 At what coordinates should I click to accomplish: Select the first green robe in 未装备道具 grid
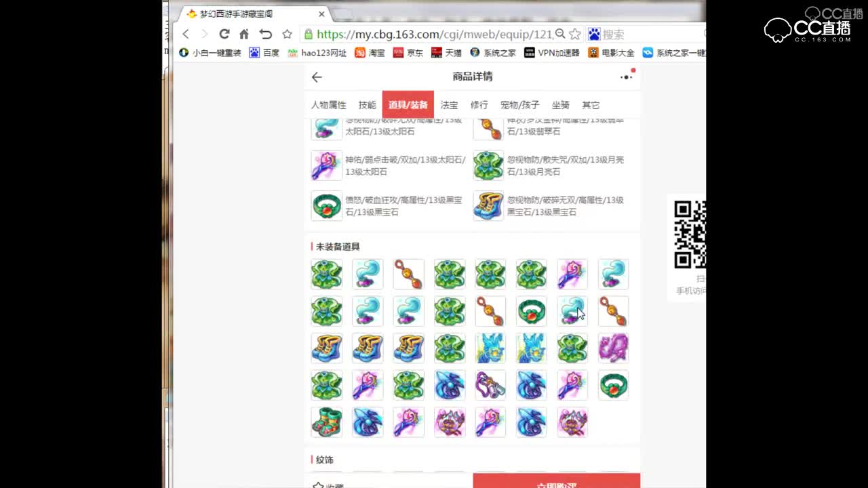coord(326,274)
